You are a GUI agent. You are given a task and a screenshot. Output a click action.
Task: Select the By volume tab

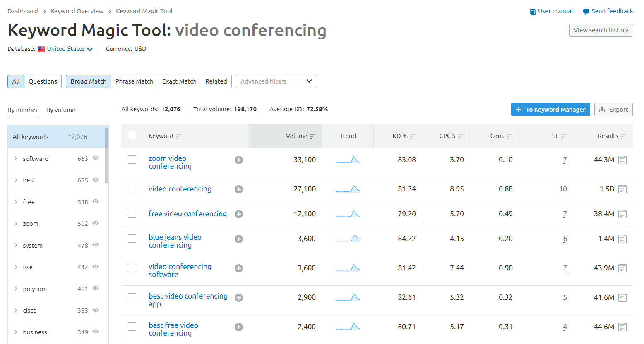61,110
